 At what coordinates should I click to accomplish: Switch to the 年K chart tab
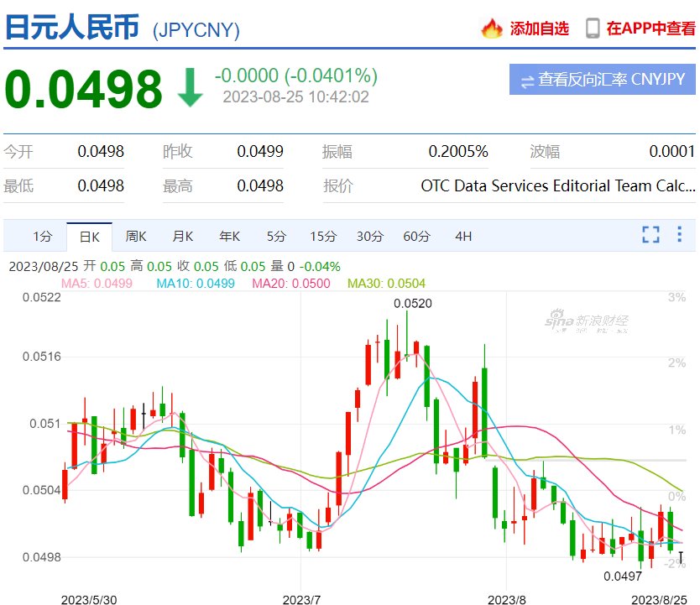(229, 237)
